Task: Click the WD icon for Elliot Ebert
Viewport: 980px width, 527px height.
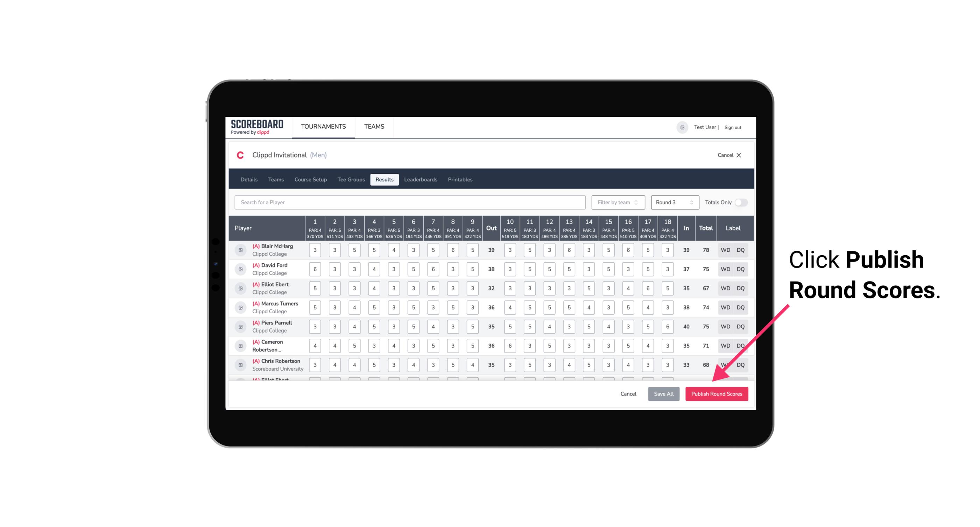Action: point(726,288)
